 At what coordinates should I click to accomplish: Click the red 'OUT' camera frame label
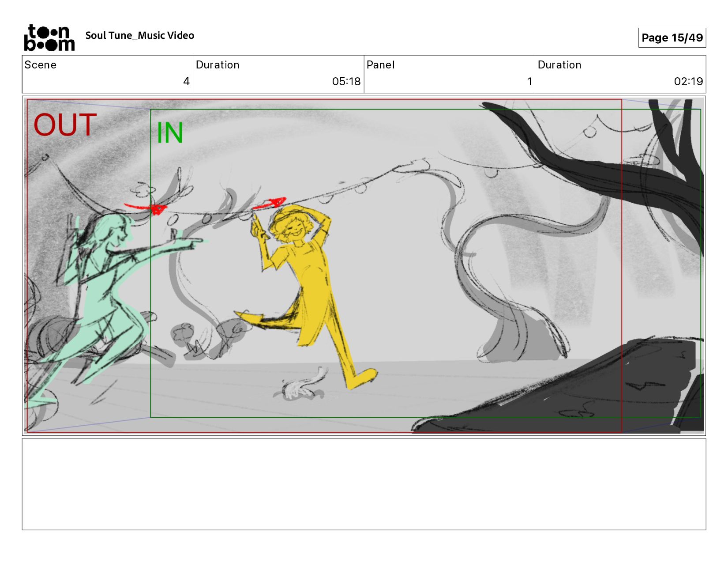65,125
